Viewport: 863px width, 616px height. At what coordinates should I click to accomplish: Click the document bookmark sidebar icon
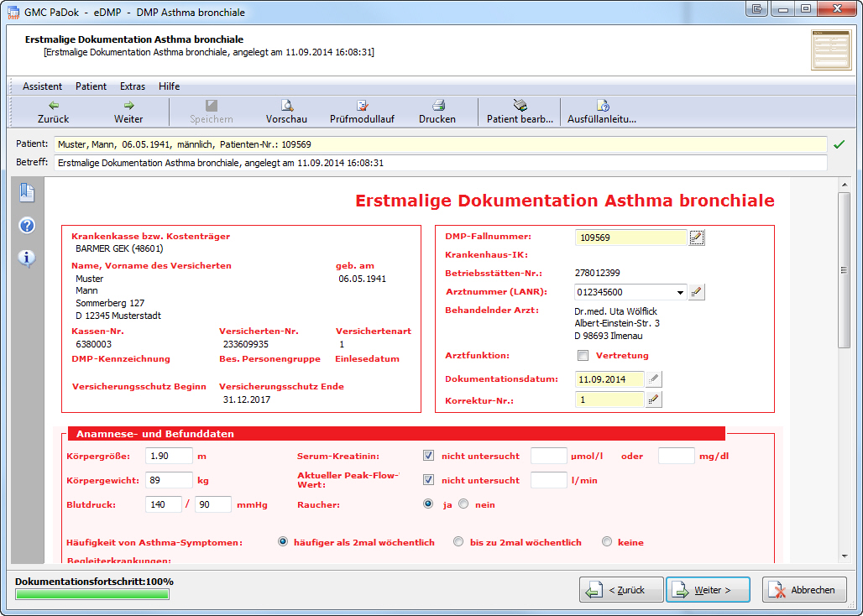pos(26,192)
